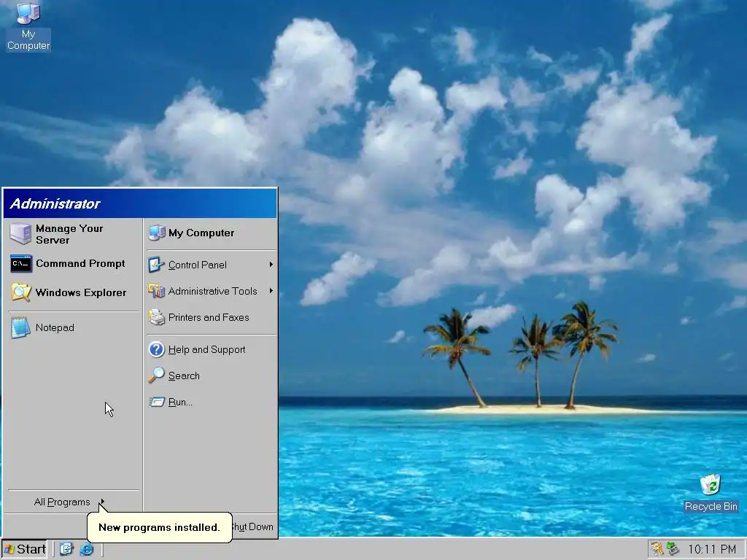This screenshot has width=747, height=560.
Task: Click the network tray icon beside the clock
Action: click(673, 549)
